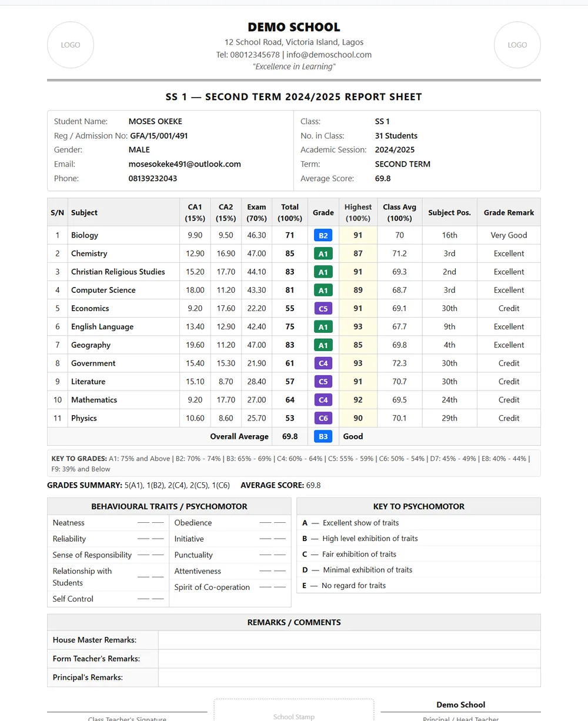
Task: Click the right LOGO placeholder circle
Action: 517,45
